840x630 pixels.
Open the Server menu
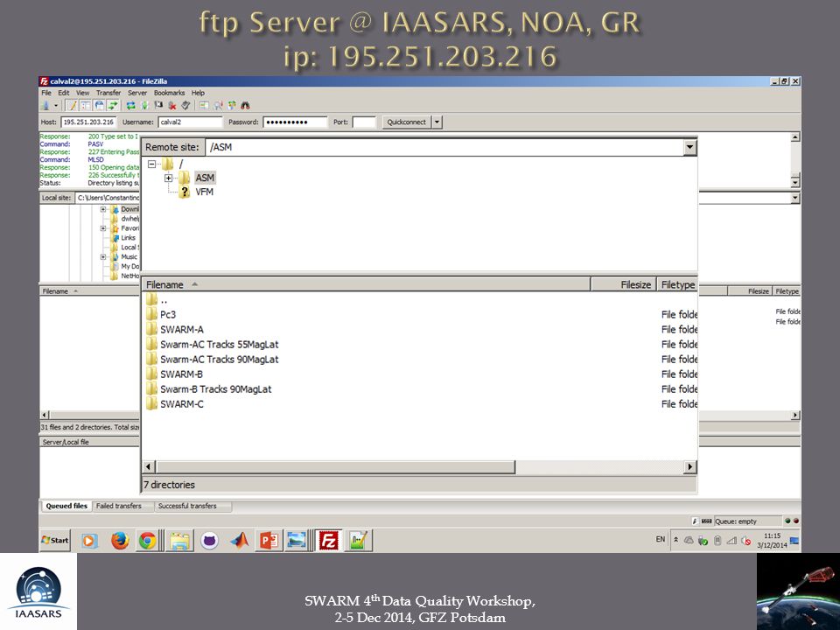pos(137,93)
